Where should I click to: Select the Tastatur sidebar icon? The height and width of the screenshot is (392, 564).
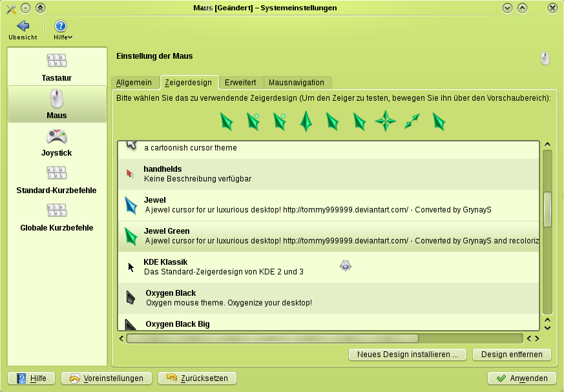pyautogui.click(x=56, y=61)
